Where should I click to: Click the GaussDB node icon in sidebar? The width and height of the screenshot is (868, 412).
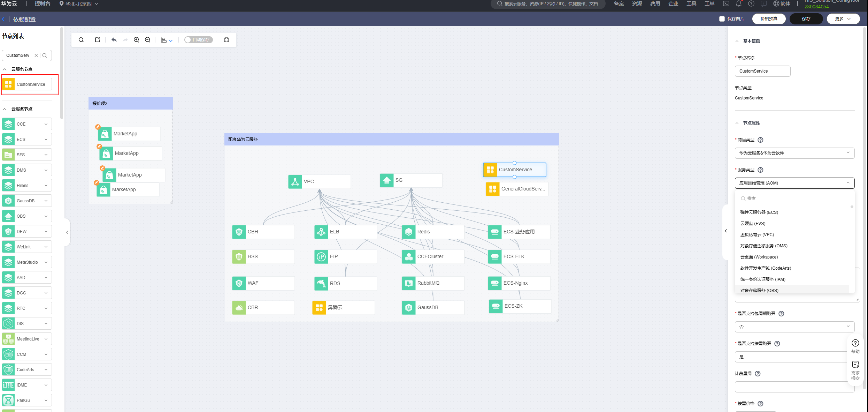[x=8, y=201]
